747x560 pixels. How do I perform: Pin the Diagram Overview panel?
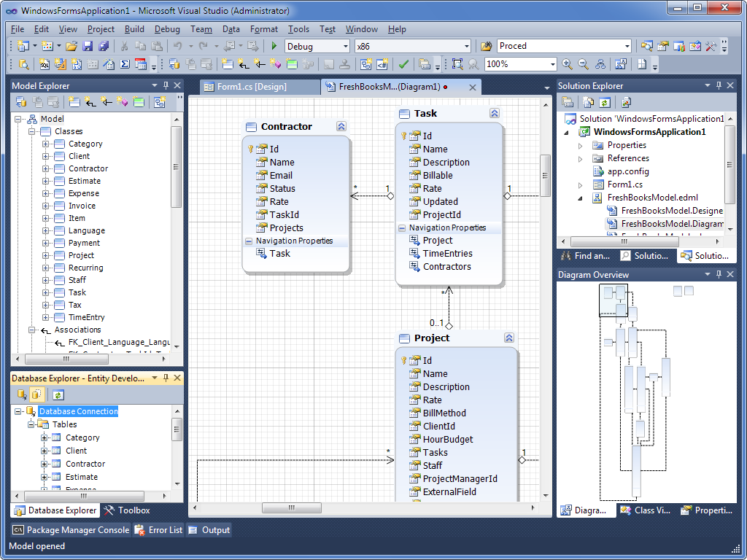click(x=719, y=274)
